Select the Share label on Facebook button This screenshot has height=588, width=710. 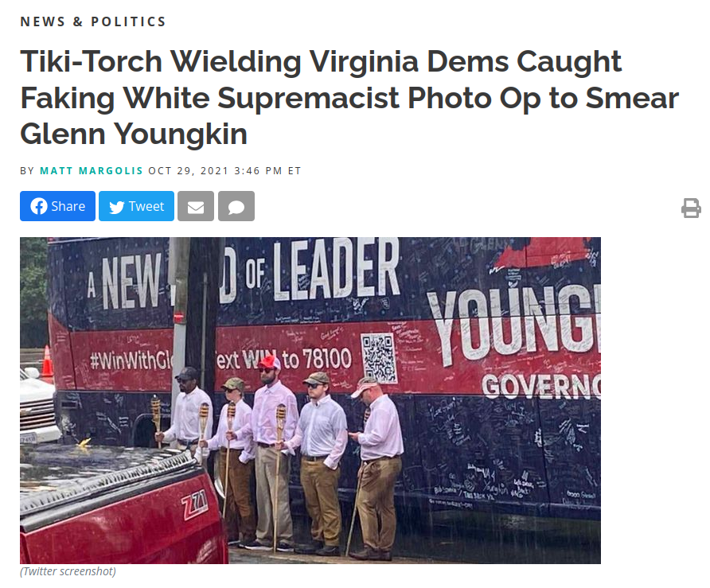pos(68,206)
